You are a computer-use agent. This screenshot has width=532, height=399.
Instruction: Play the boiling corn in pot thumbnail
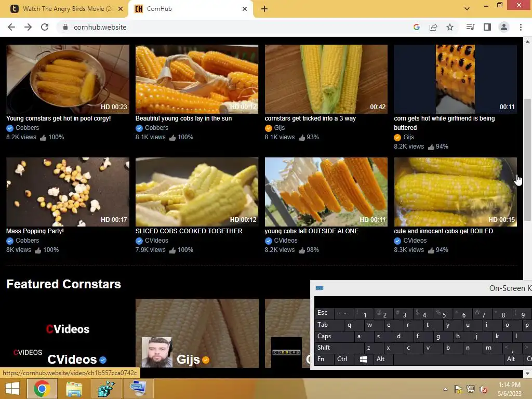pos(68,79)
